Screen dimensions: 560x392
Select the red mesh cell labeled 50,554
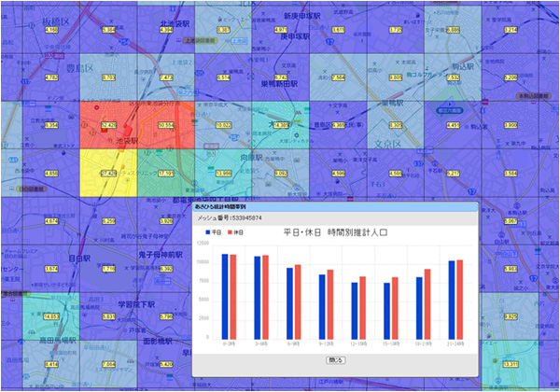coord(166,124)
